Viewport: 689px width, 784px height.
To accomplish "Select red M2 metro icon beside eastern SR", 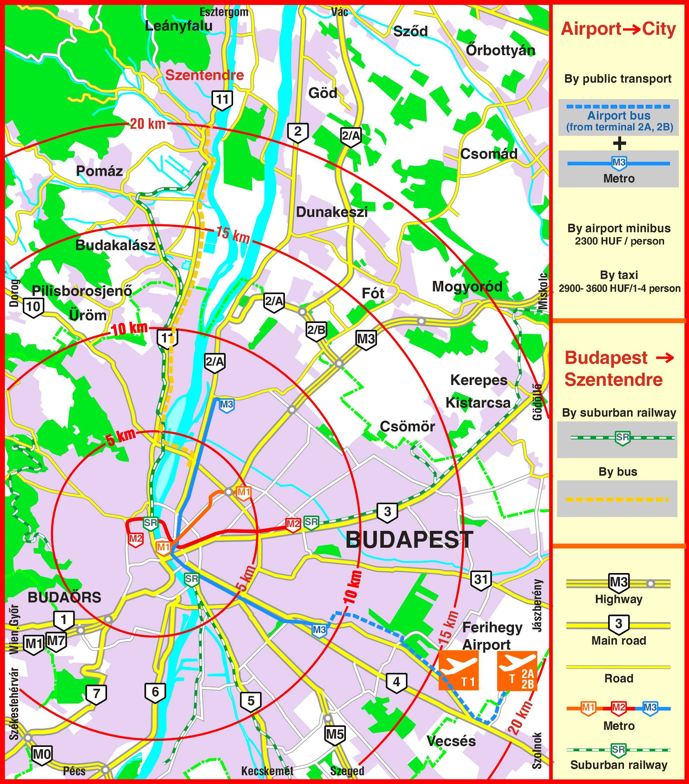I will click(x=293, y=525).
